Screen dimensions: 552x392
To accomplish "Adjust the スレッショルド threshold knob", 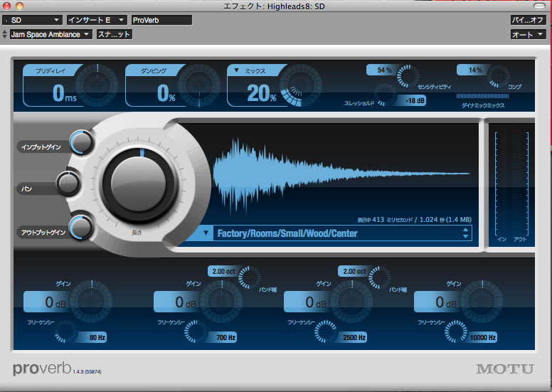I will coord(386,95).
